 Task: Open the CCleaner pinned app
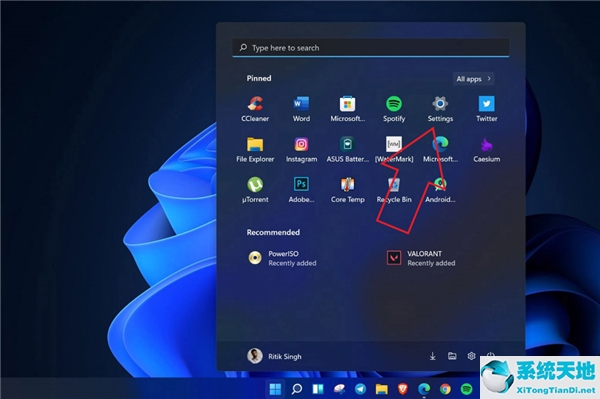255,109
